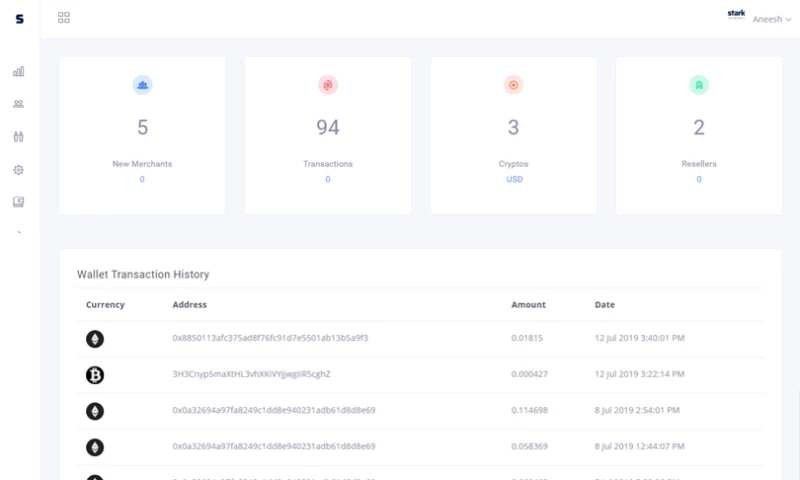Click the 0 link under Transactions
This screenshot has height=480, width=800.
click(328, 179)
